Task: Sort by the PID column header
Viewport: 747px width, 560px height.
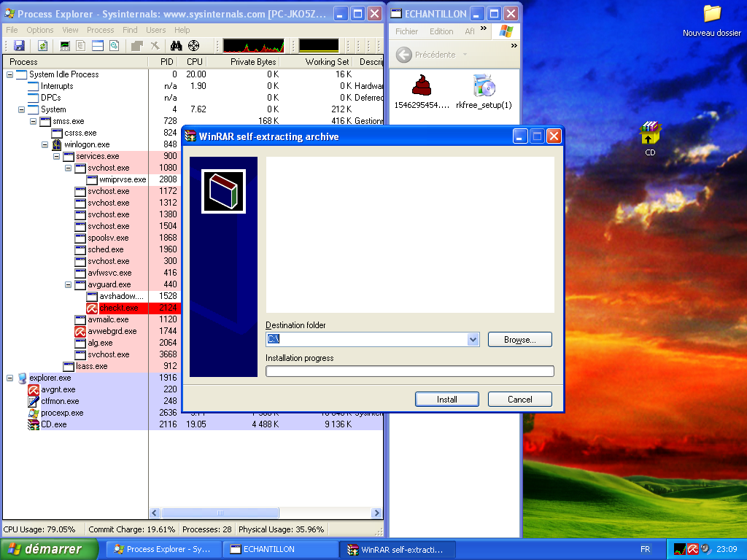Action: point(163,62)
